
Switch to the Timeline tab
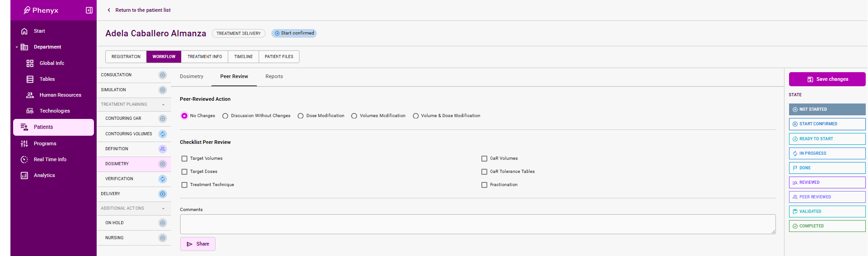click(243, 57)
